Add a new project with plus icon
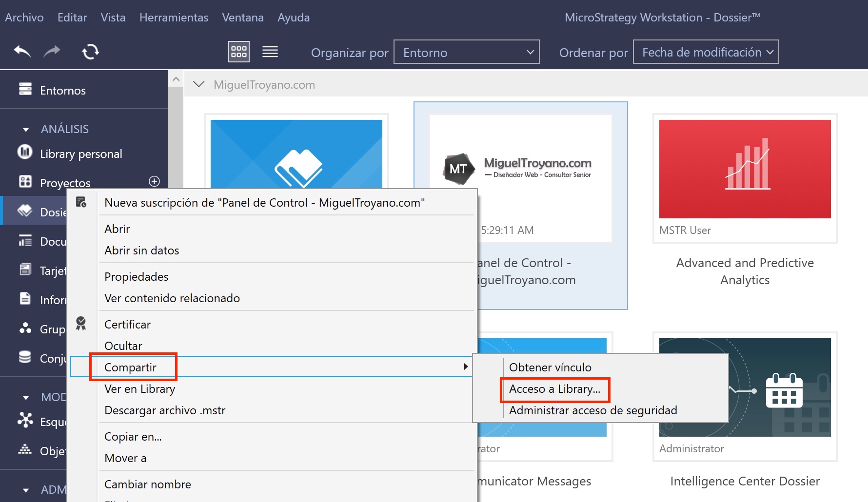The width and height of the screenshot is (868, 502). (x=154, y=181)
